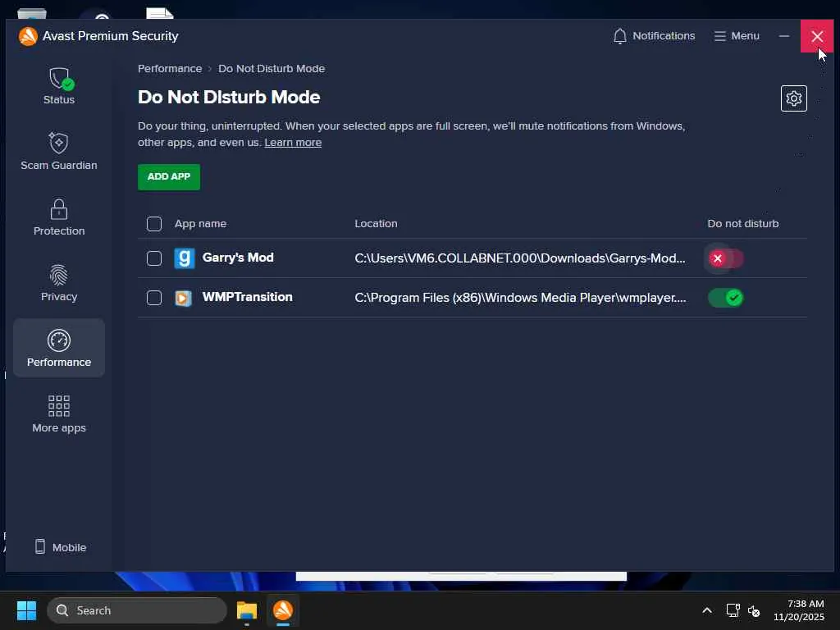Show hidden system tray icons
This screenshot has width=840, height=630.
point(707,610)
